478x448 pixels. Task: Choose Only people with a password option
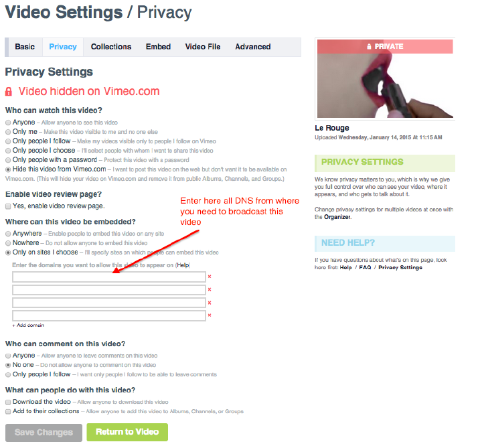[8, 160]
